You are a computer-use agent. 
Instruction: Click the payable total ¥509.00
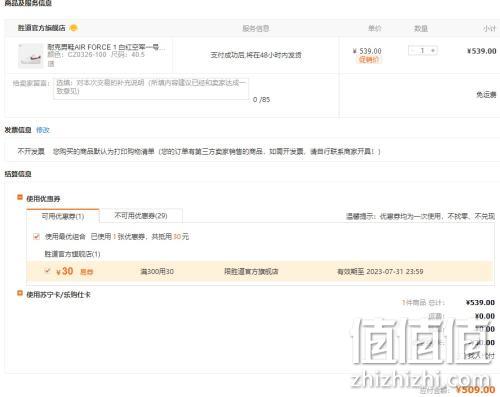475,389
